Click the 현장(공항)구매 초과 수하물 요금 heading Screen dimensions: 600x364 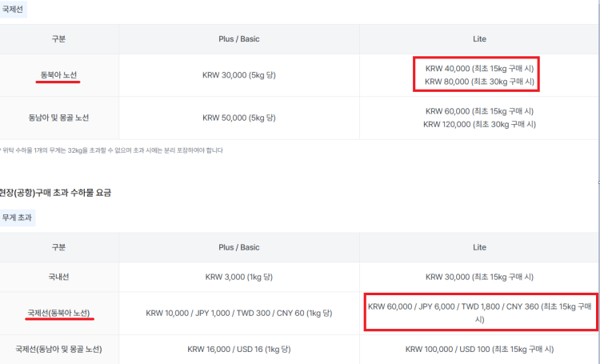(x=55, y=193)
